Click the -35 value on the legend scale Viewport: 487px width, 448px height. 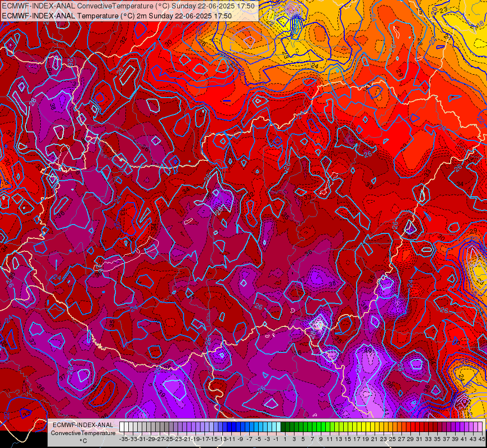click(x=123, y=439)
